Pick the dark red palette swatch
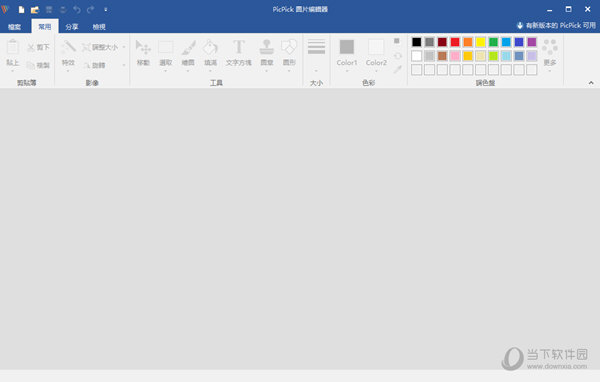The image size is (600, 382). [x=442, y=42]
